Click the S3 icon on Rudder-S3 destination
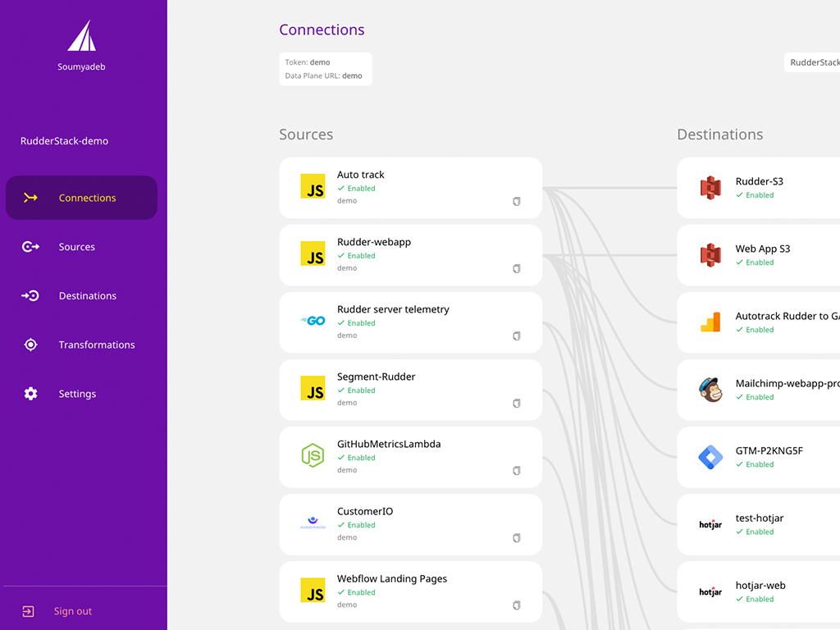Image resolution: width=840 pixels, height=630 pixels. click(710, 188)
